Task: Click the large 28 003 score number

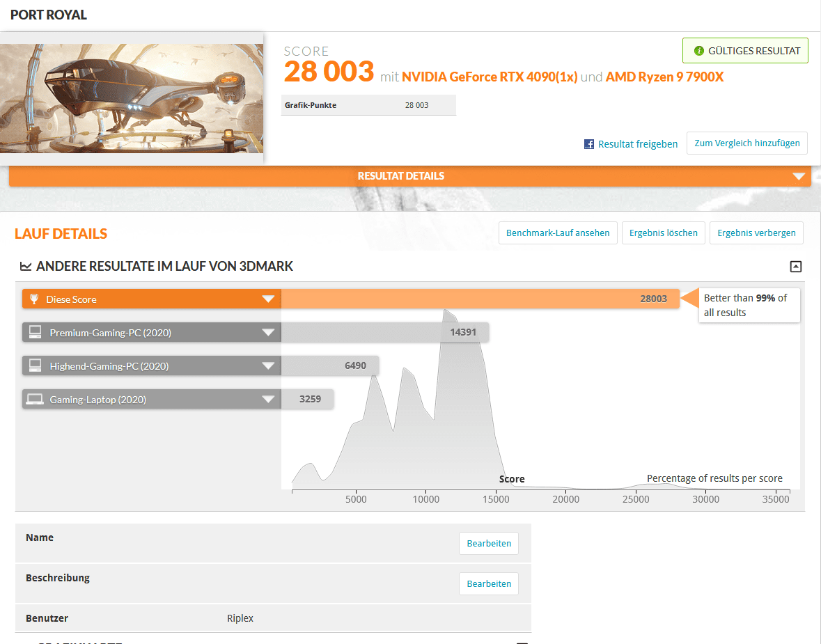Action: [x=329, y=72]
